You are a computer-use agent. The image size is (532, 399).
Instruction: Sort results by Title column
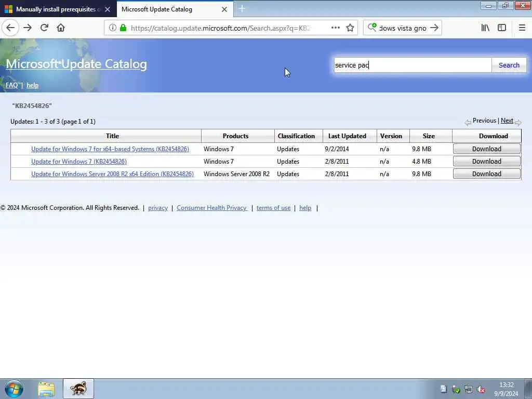point(112,136)
